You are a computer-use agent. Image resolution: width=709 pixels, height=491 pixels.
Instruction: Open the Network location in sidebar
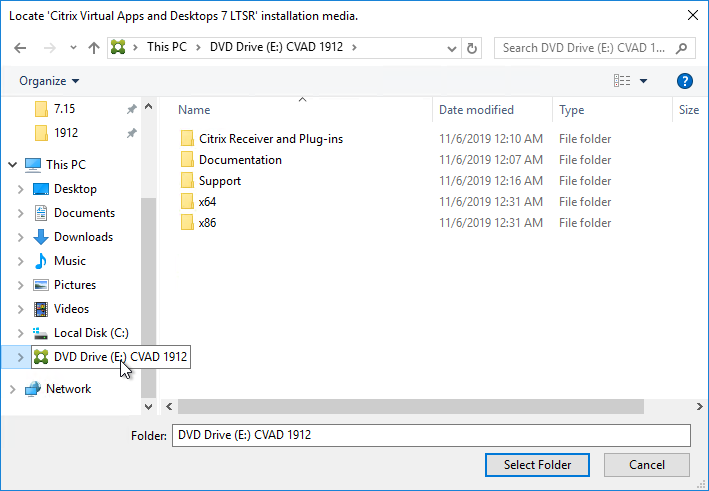coord(68,389)
